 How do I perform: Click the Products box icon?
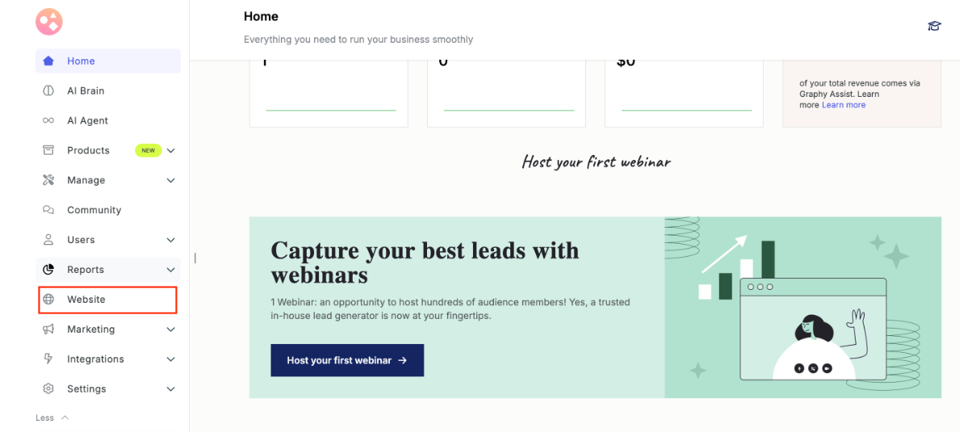(48, 150)
